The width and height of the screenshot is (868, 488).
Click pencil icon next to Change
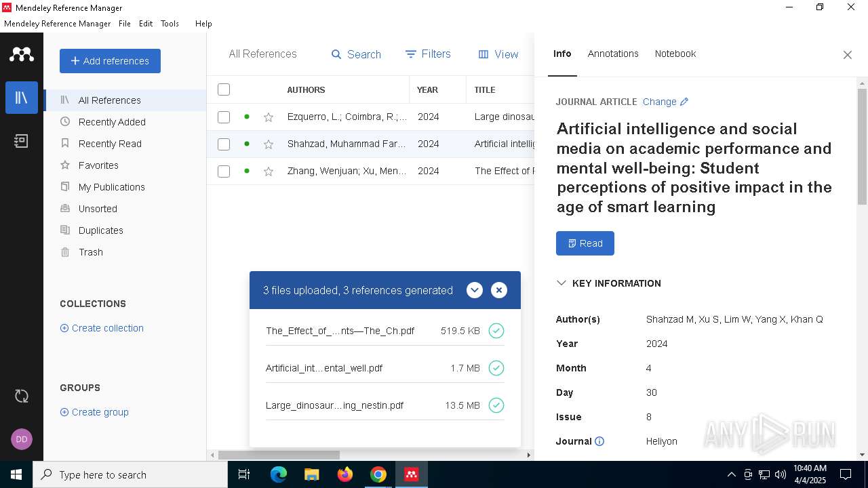[x=684, y=102]
